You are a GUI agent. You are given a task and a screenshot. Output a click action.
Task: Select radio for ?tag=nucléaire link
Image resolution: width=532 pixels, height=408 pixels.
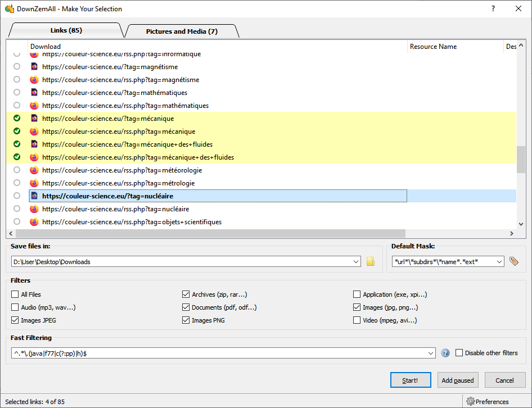coord(17,196)
